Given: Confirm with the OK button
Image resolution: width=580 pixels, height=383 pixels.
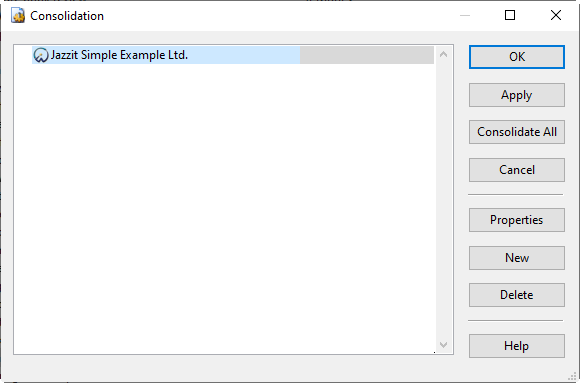Looking at the screenshot, I should click(517, 57).
